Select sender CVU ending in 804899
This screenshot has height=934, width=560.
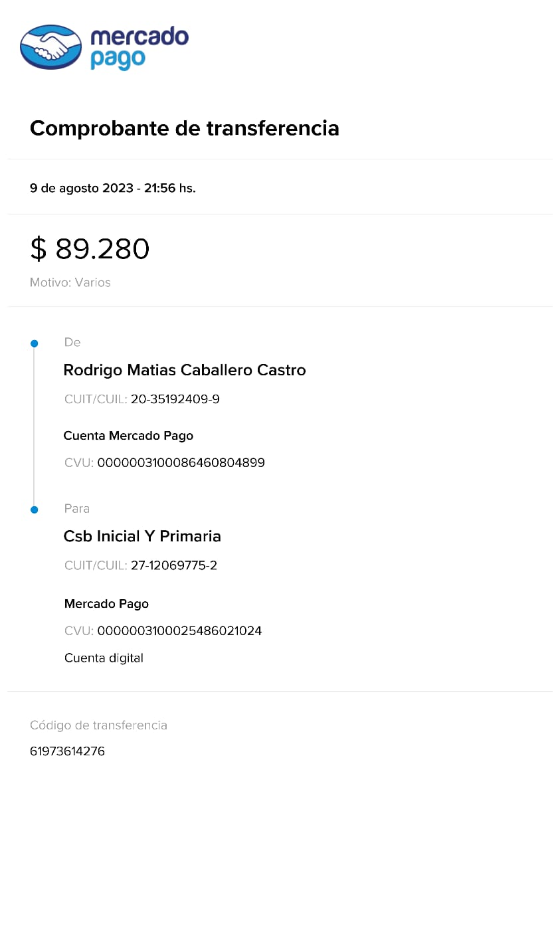click(181, 462)
